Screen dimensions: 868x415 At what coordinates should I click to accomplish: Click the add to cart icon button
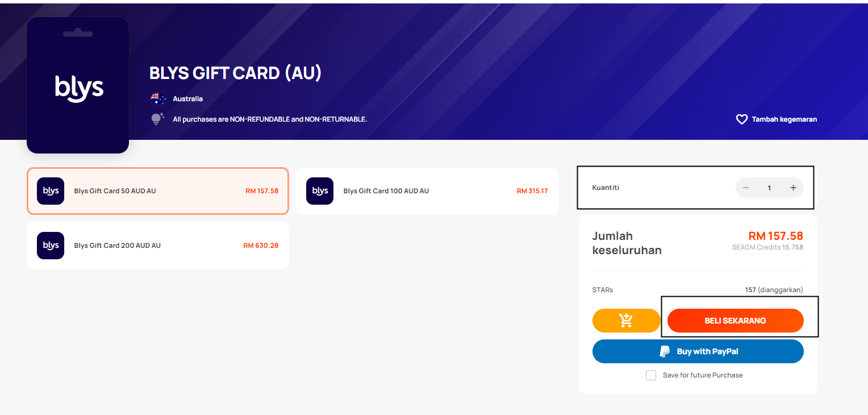[x=626, y=321]
